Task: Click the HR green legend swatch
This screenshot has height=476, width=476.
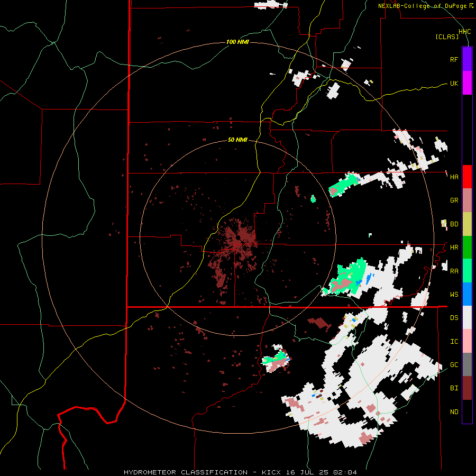Action: click(467, 248)
